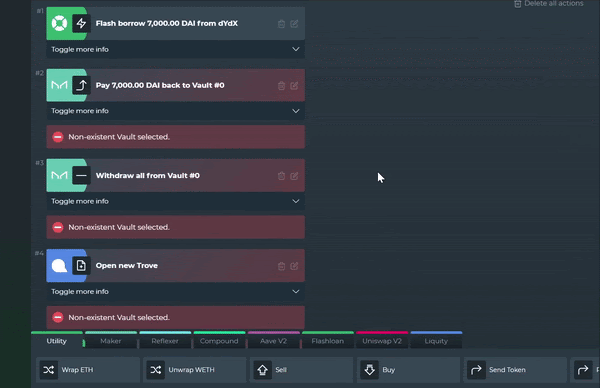The image size is (600, 388).
Task: Click the error message under Open new Trove
Action: [x=176, y=318]
